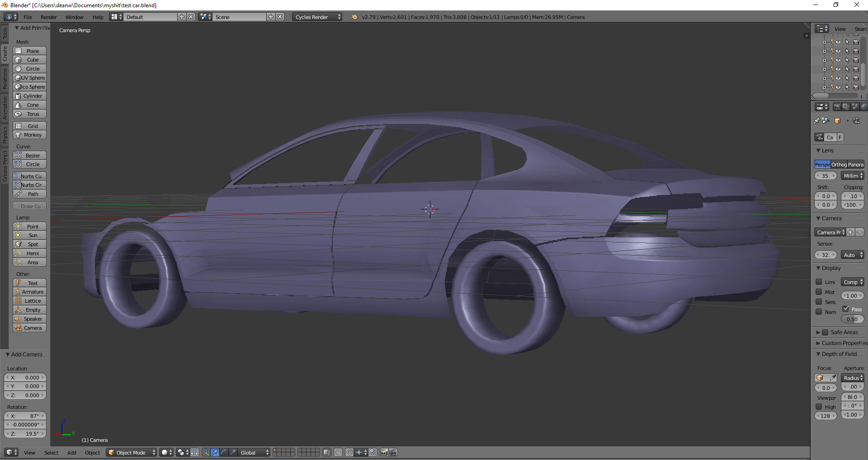Image resolution: width=868 pixels, height=460 pixels.
Task: Add a UV Sphere mesh
Action: 30,78
